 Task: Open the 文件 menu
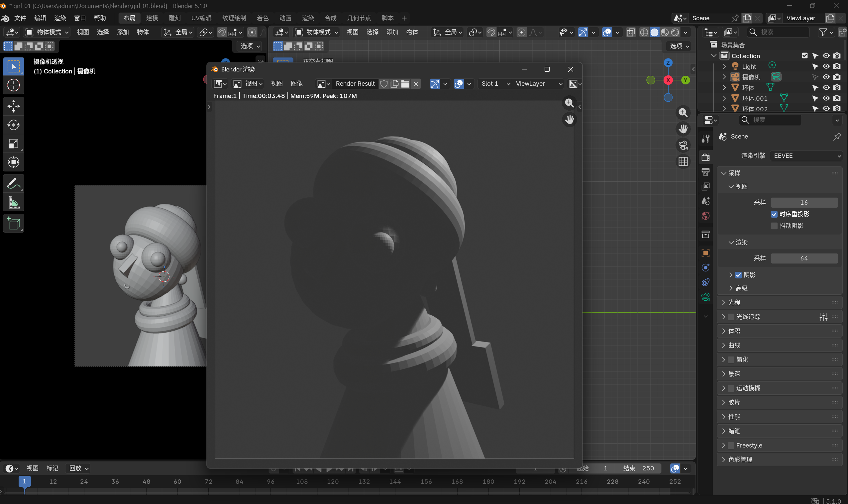click(x=20, y=18)
